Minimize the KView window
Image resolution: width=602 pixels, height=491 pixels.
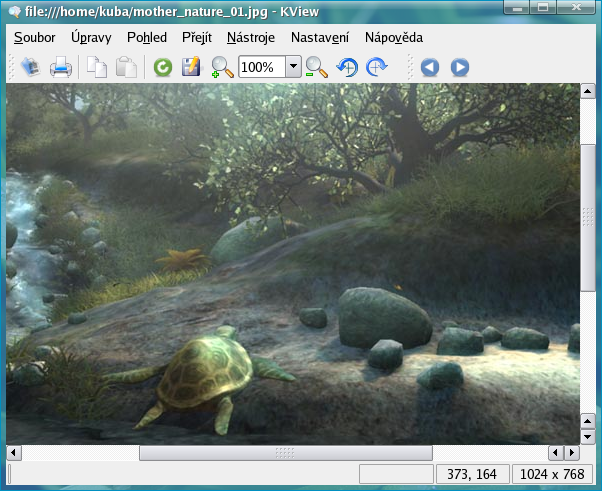516,7
